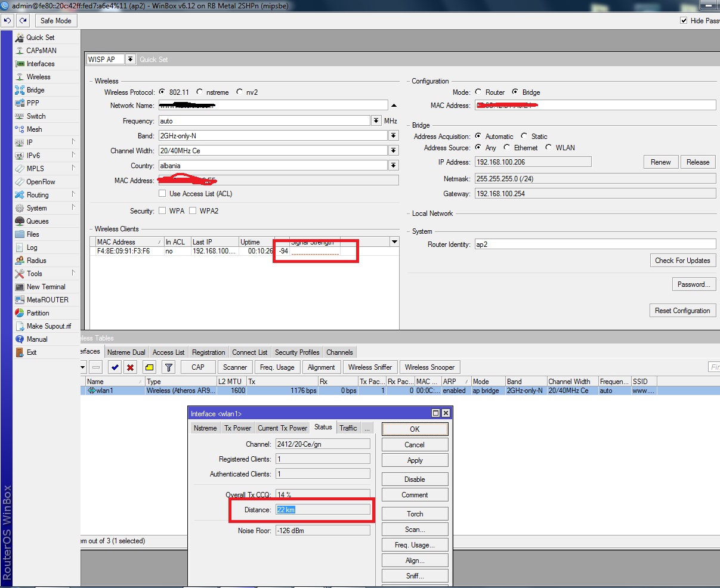
Task: Switch to the Registration tab
Action: pos(209,352)
